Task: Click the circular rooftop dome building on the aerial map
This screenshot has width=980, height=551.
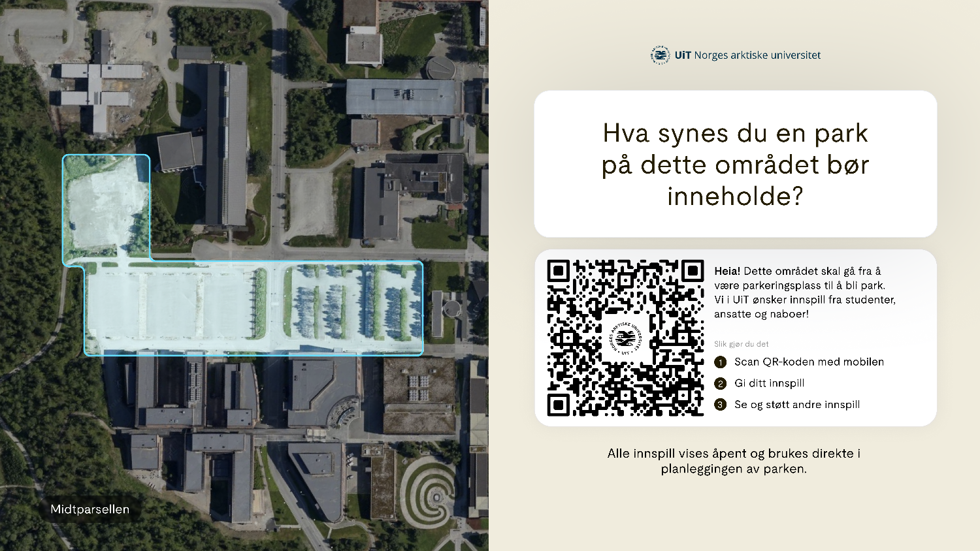Action: coord(439,67)
